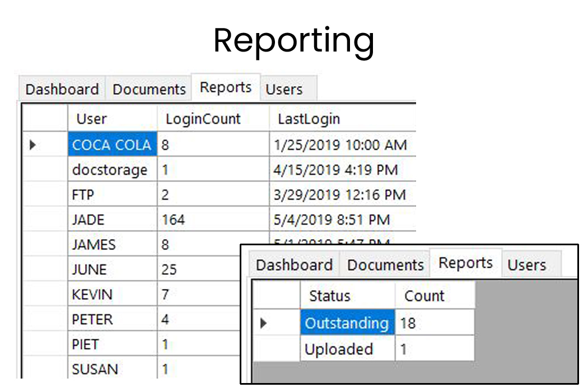Open the Reports tab in the back window
The image size is (588, 392).
226,87
